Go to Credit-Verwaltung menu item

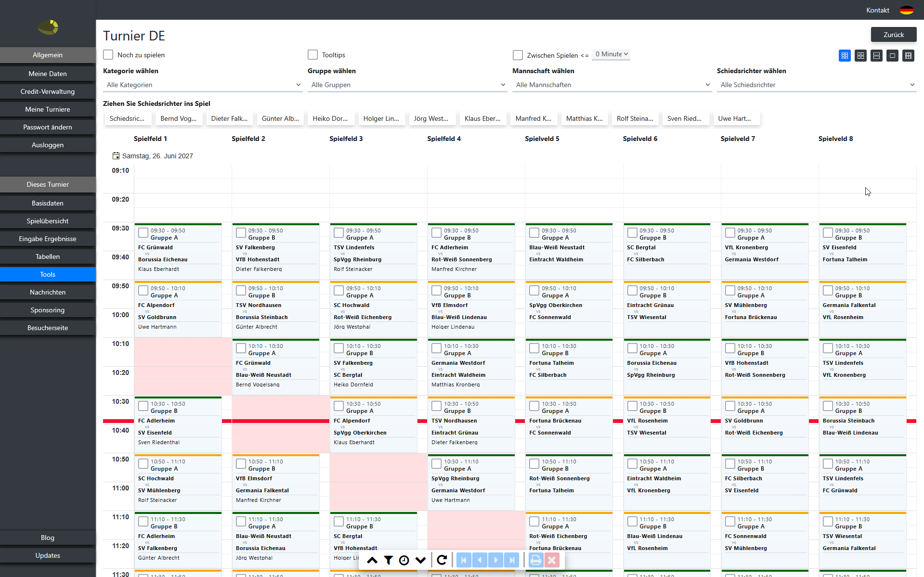pos(48,91)
